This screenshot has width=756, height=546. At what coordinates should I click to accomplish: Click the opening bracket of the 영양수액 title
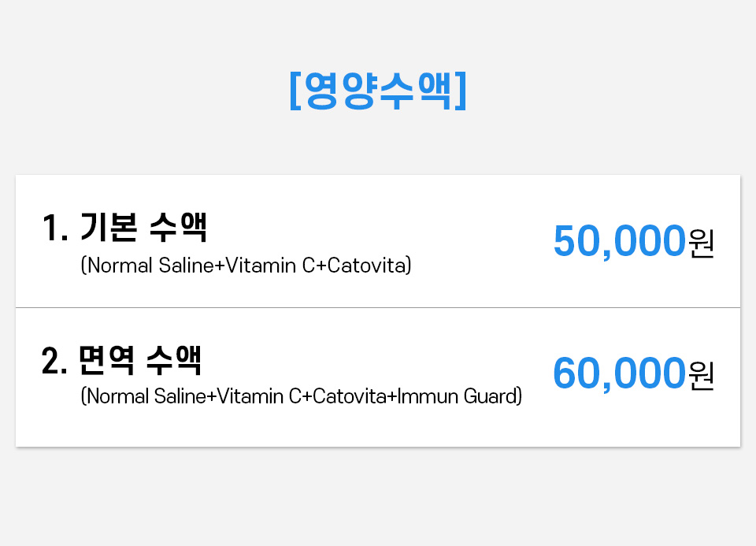point(295,92)
